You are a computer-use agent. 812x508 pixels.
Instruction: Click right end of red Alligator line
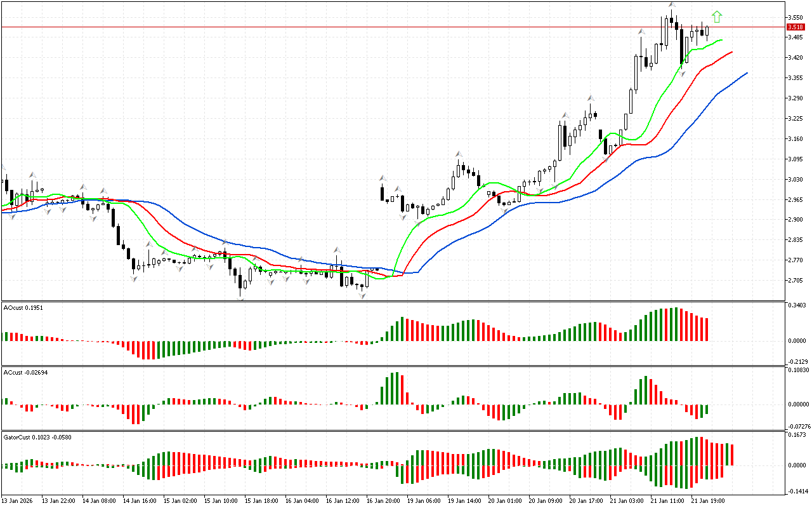point(731,52)
